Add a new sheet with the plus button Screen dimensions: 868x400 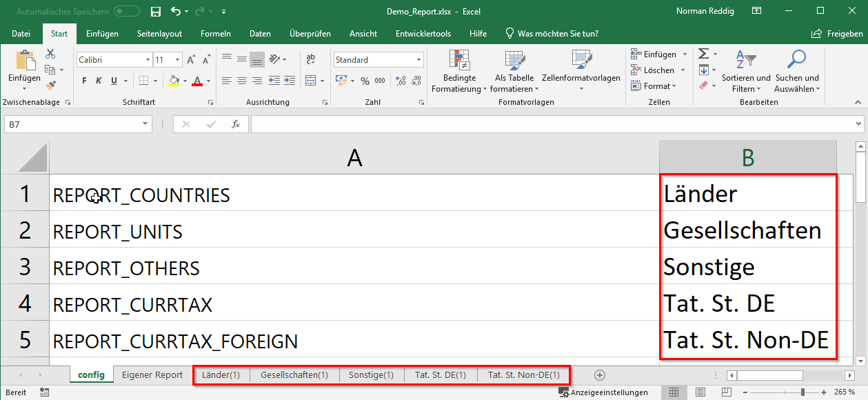[x=600, y=375]
